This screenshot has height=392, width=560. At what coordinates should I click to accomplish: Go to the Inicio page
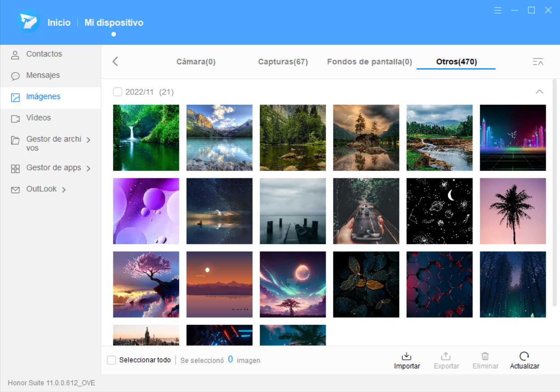click(x=59, y=22)
